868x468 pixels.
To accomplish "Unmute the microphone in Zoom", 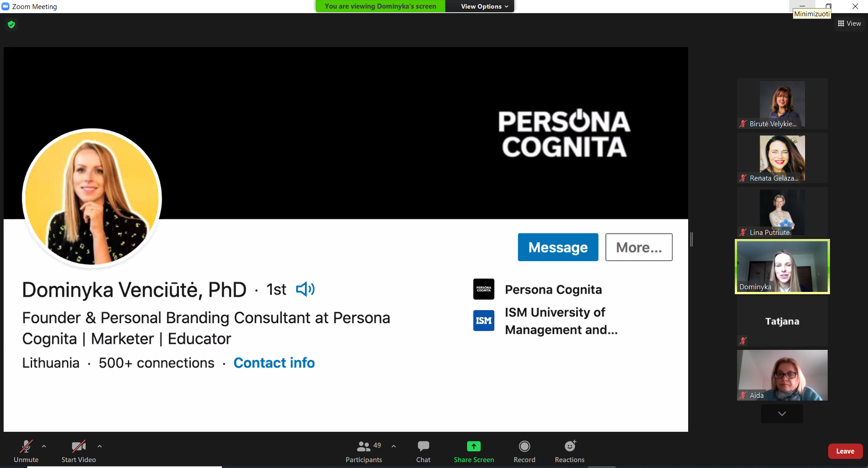I will pyautogui.click(x=26, y=451).
